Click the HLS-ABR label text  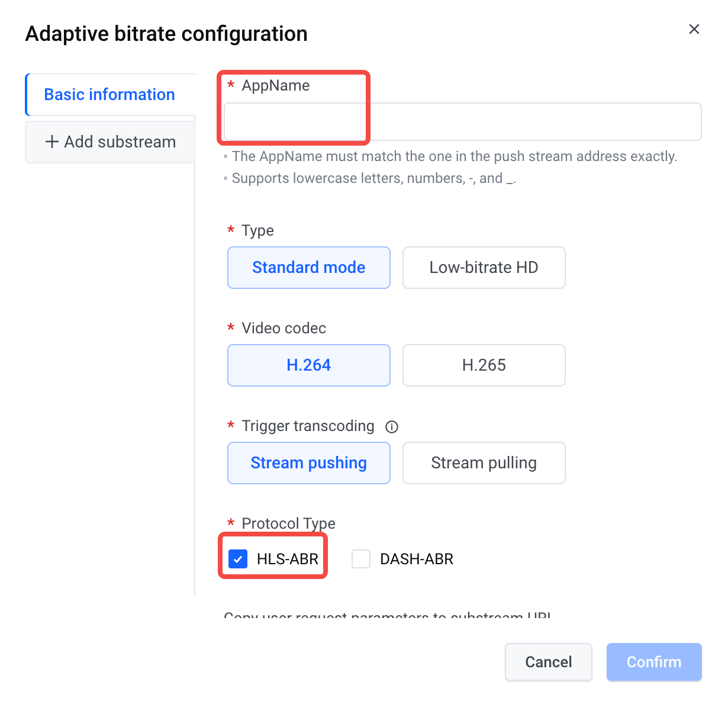pos(288,559)
